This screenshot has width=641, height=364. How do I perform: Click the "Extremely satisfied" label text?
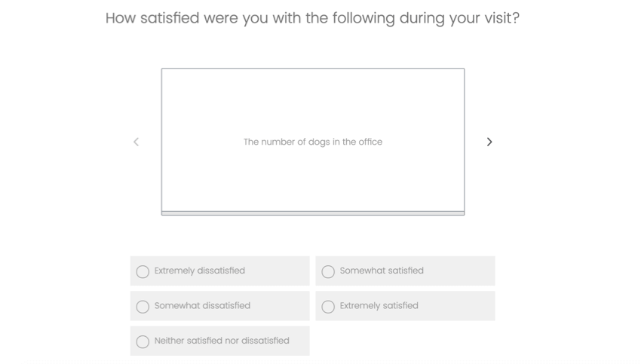tap(379, 305)
